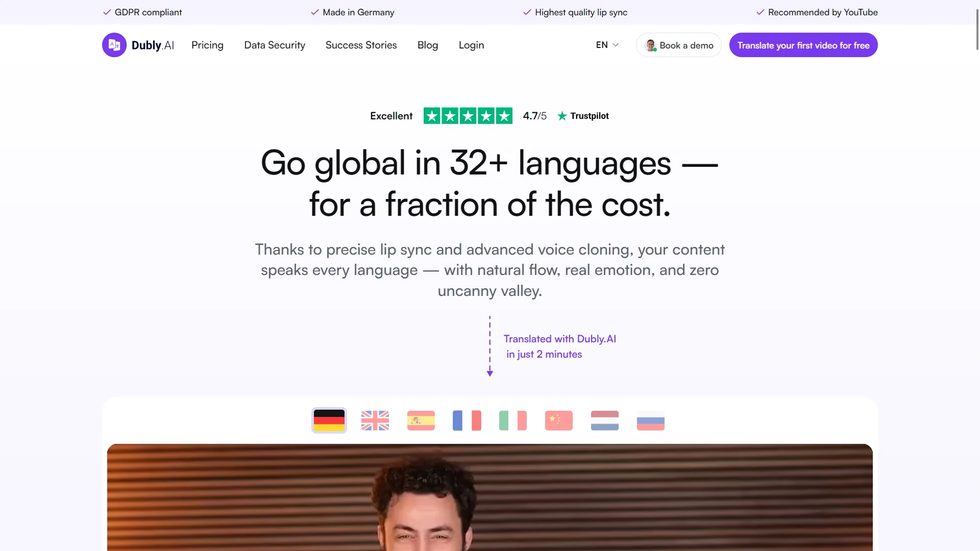Click the demo video thumbnail

coord(490,497)
